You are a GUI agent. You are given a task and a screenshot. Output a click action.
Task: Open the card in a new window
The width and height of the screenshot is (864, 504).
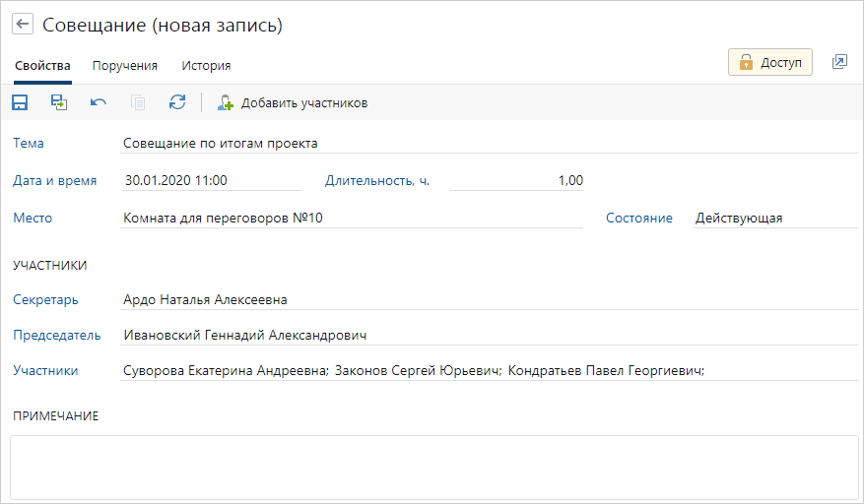pyautogui.click(x=839, y=62)
